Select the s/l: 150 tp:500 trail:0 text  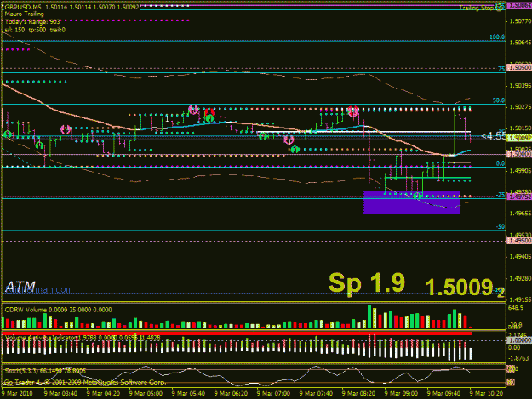pyautogui.click(x=35, y=30)
